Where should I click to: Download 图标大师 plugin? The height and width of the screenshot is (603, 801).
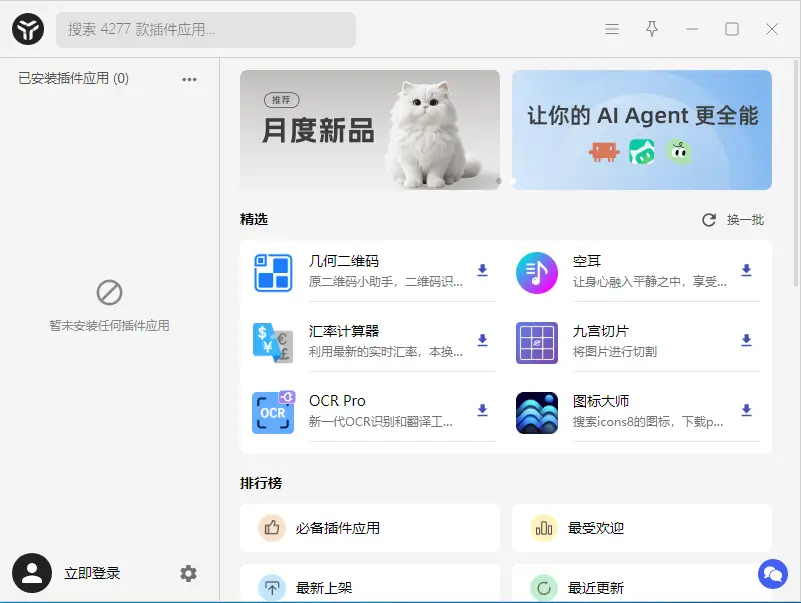click(x=746, y=410)
